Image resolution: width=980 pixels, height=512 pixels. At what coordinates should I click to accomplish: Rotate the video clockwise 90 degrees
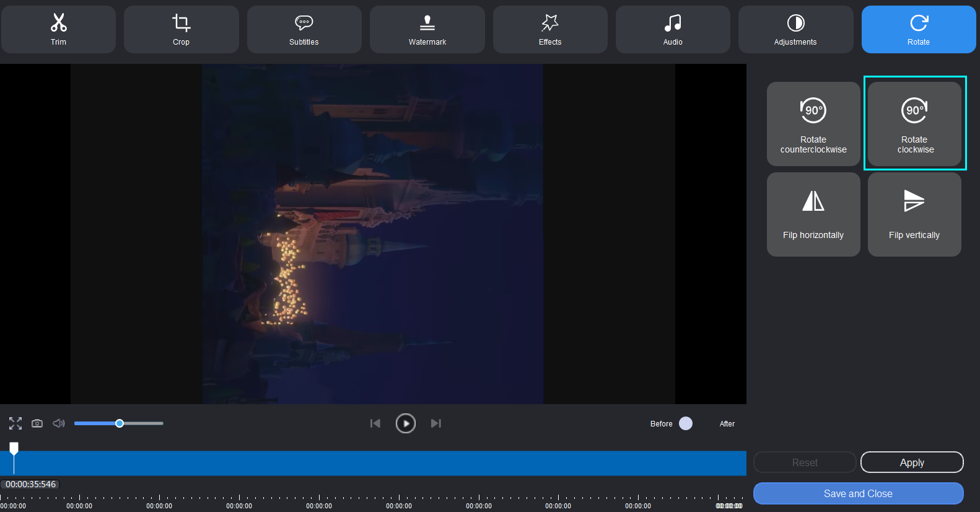pyautogui.click(x=914, y=124)
